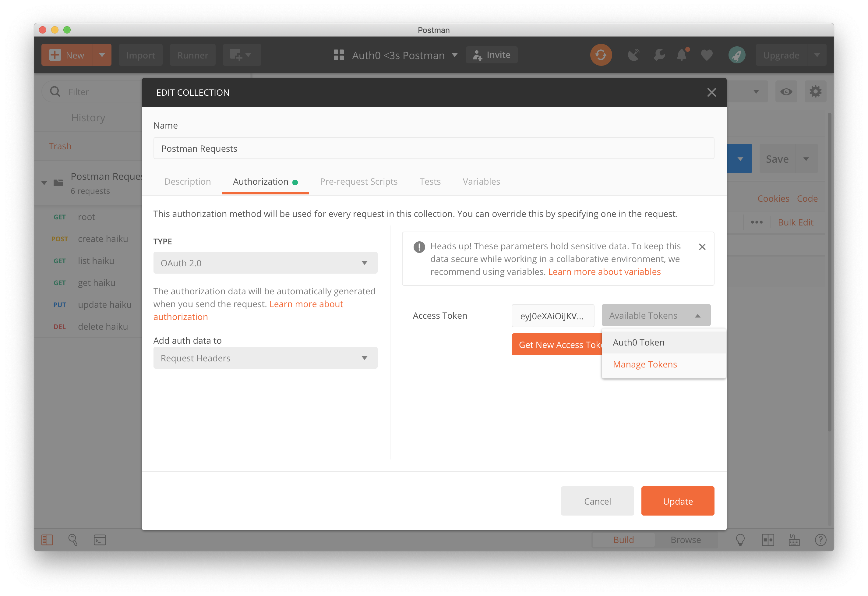Viewport: 868px width, 596px height.
Task: Toggle the sidebar icon at bottom left
Action: click(x=47, y=540)
